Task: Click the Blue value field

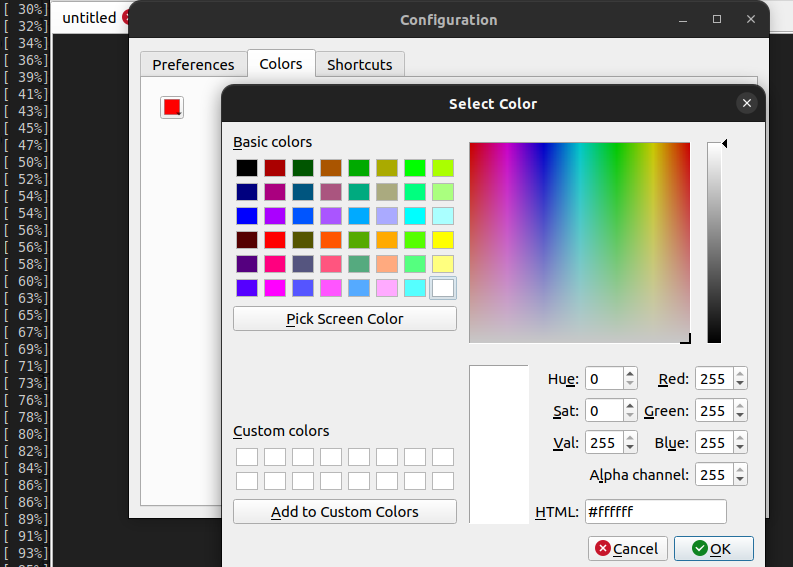Action: click(715, 443)
